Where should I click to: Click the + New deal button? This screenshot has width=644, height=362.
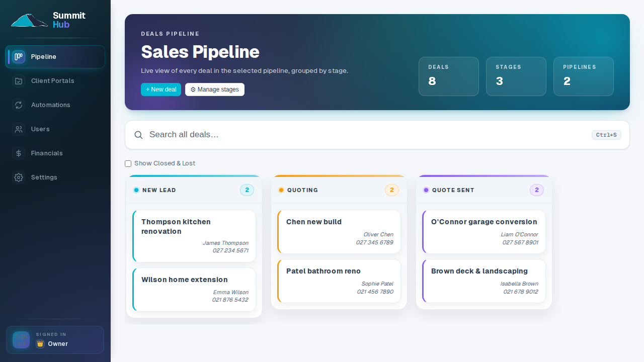(x=161, y=89)
